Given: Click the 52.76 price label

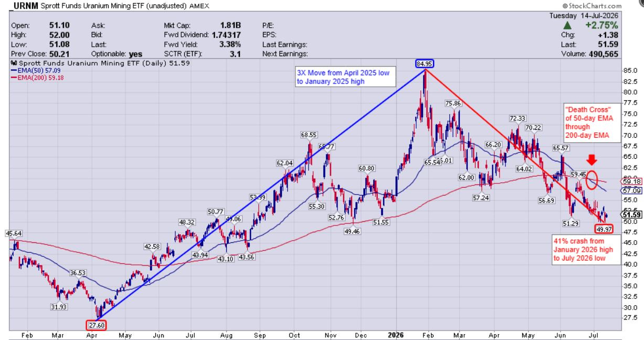Looking at the screenshot, I should (x=336, y=217).
